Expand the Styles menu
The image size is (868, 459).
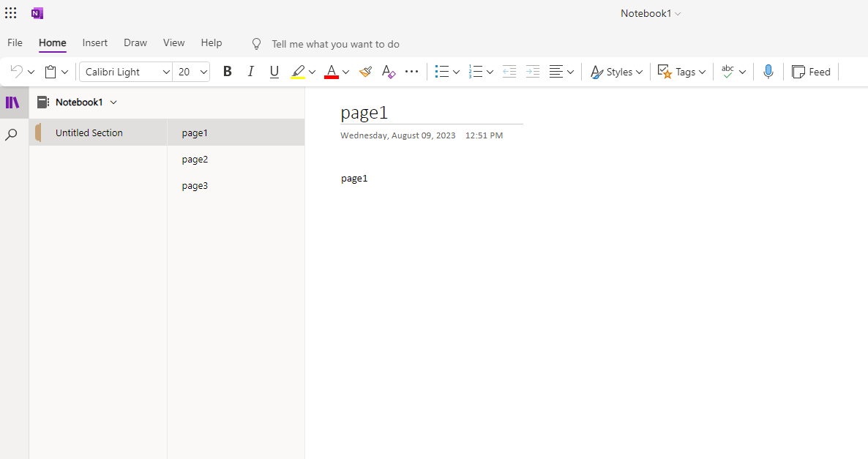tap(616, 71)
